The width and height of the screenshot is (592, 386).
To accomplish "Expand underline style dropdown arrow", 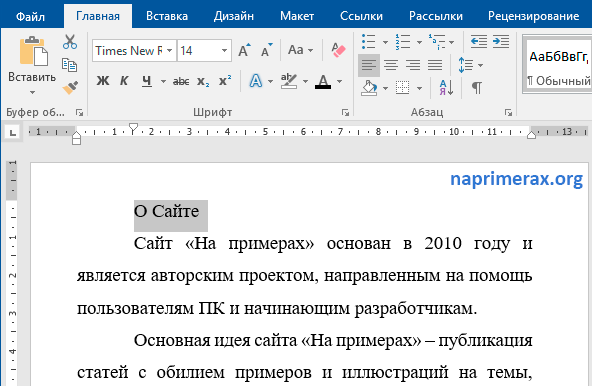I will 163,81.
